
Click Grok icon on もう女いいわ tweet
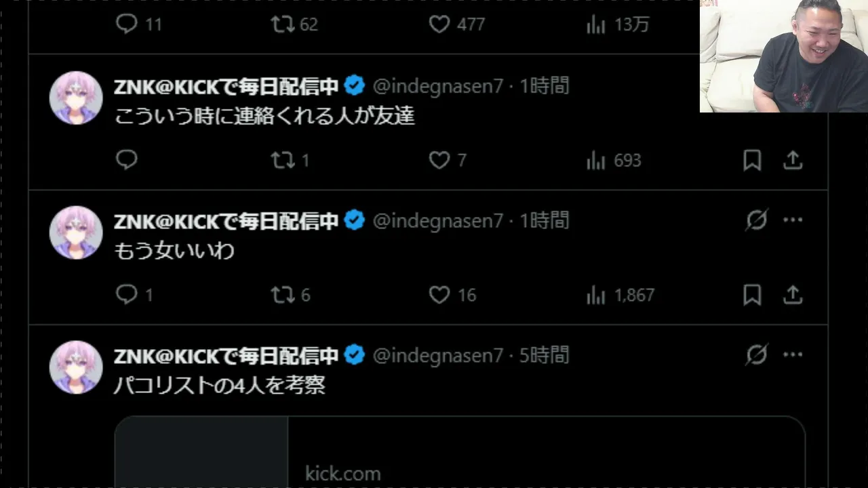757,220
